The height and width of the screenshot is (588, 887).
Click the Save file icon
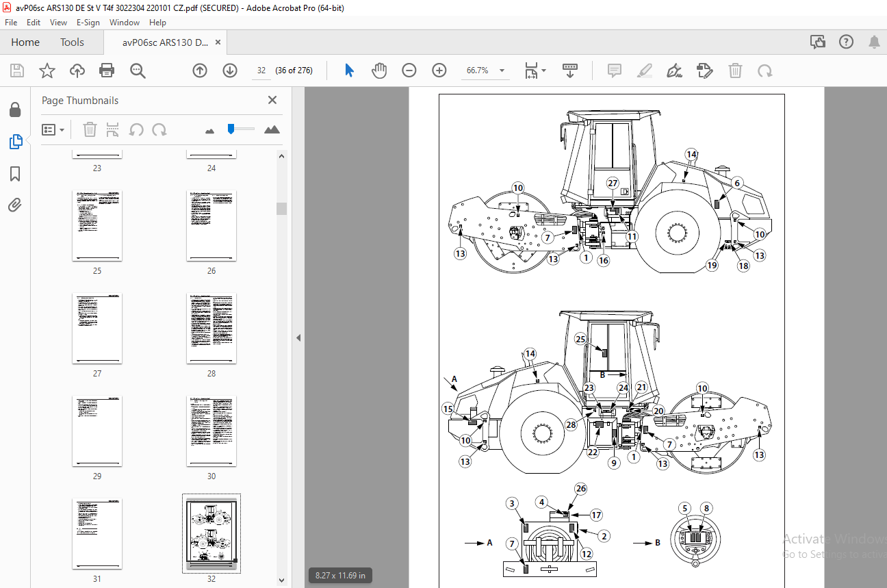(17, 71)
